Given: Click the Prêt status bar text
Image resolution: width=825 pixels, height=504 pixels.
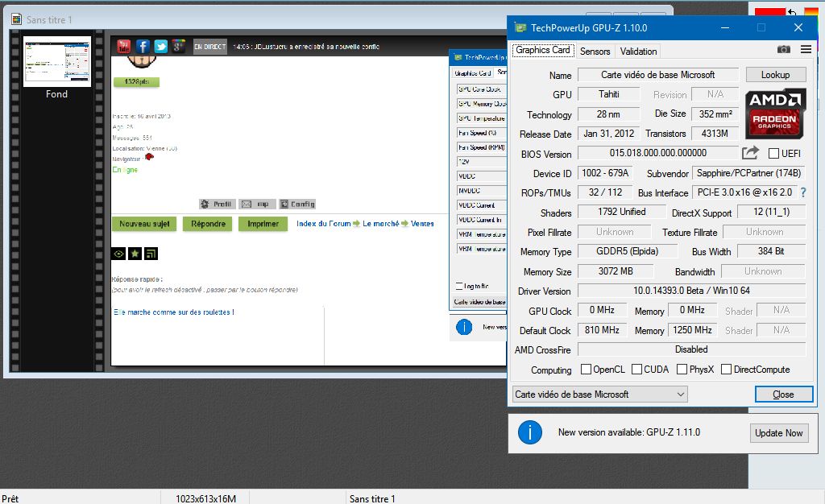Looking at the screenshot, I should click(x=10, y=498).
